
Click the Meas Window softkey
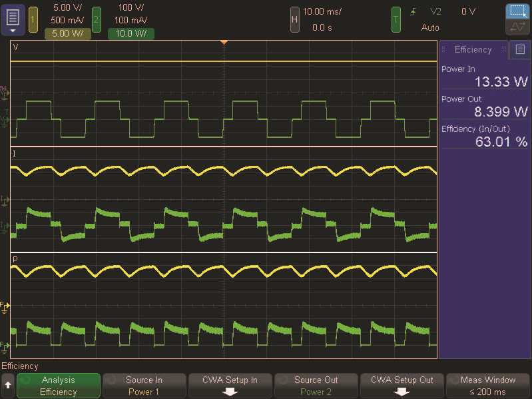coord(488,386)
